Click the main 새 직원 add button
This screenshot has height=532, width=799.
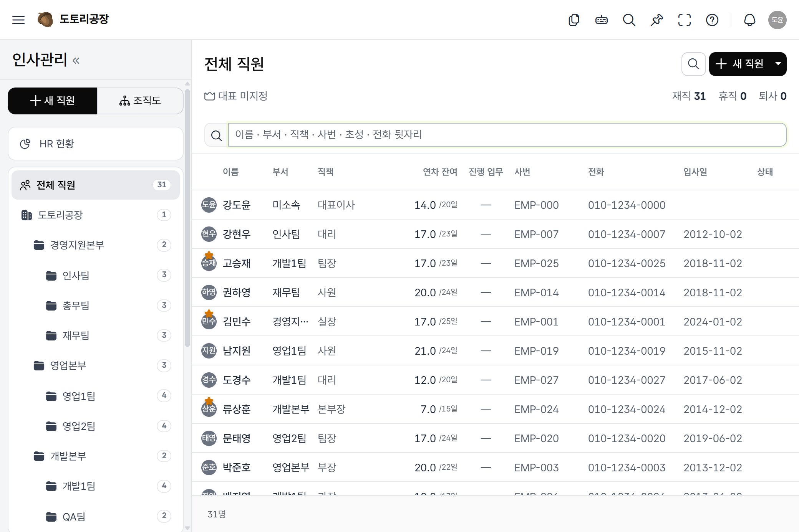tap(740, 64)
